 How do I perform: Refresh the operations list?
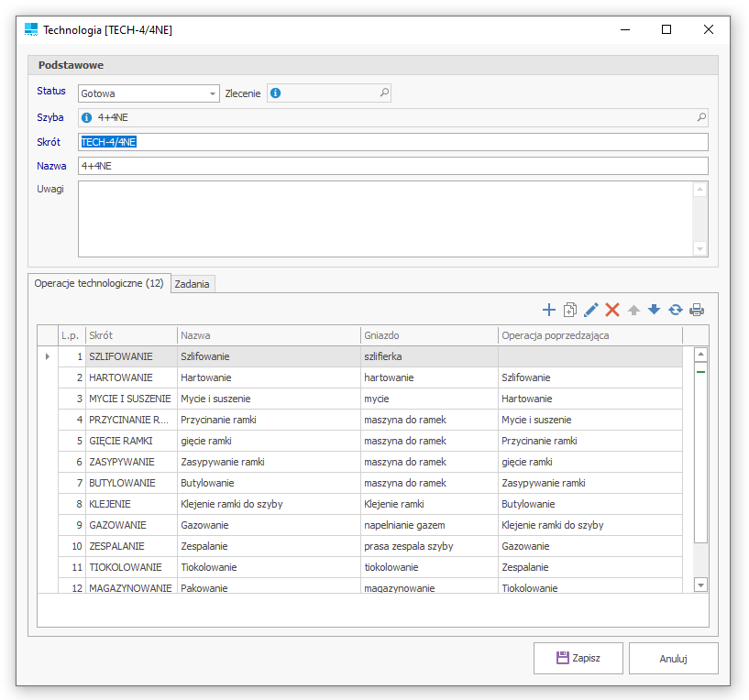pos(676,310)
